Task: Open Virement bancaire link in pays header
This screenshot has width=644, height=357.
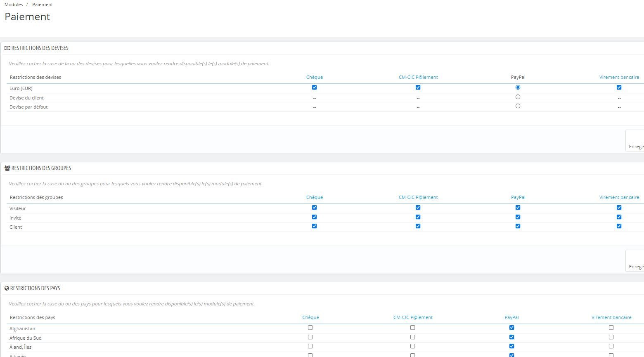Action: 611,317
